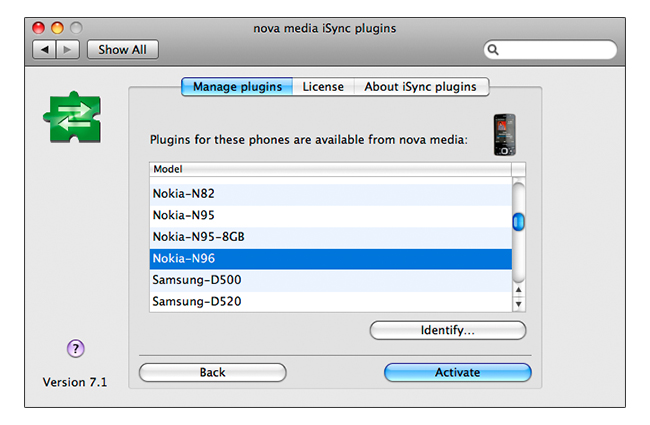
Task: Click the Activate button
Action: [x=458, y=372]
